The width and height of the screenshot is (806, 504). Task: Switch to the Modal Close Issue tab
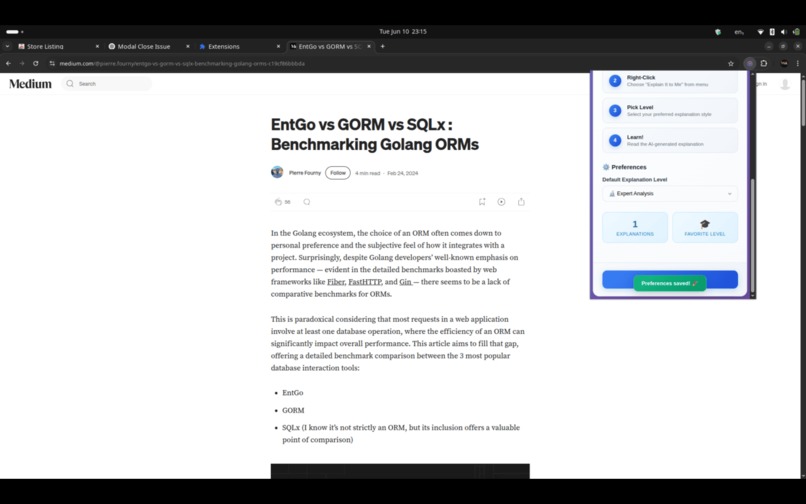pyautogui.click(x=144, y=46)
